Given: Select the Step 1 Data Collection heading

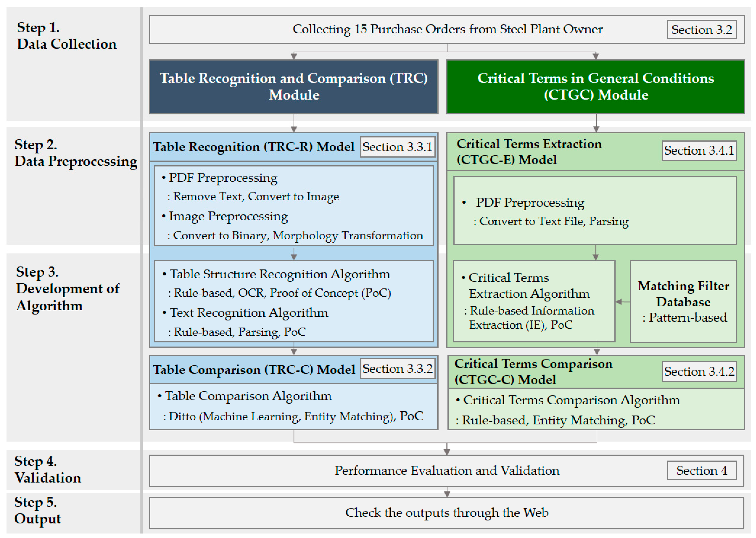Looking at the screenshot, I should click(66, 36).
